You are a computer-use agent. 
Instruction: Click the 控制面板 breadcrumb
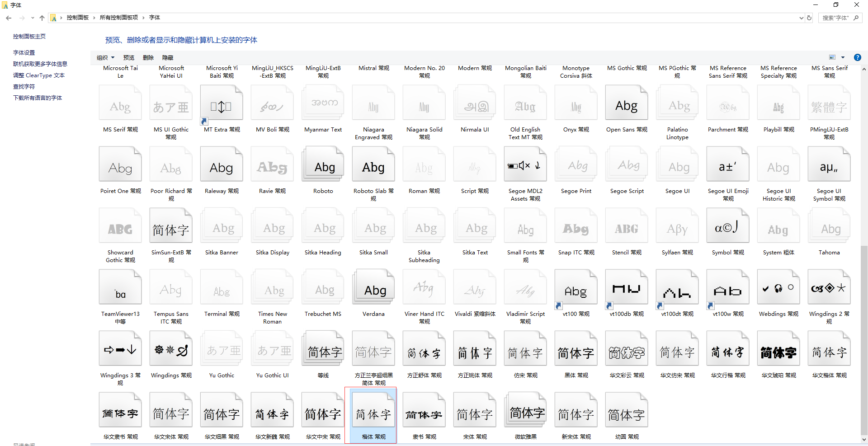point(78,18)
